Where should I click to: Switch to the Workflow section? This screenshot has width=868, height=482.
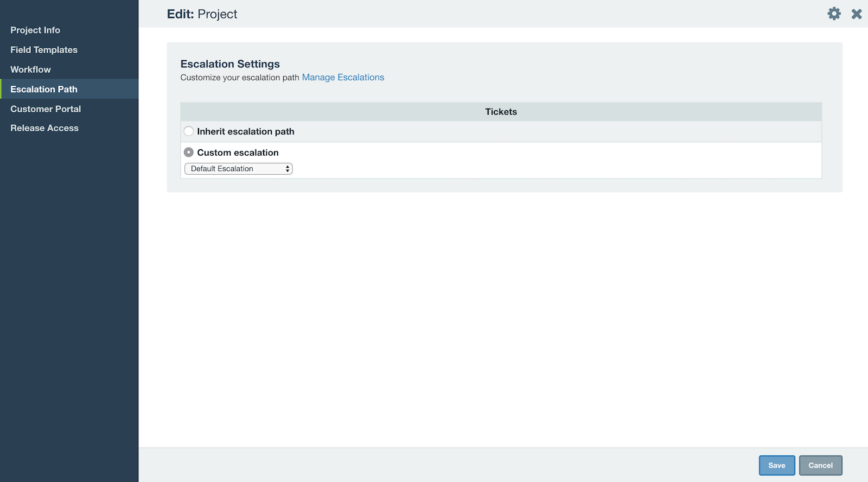pyautogui.click(x=30, y=69)
